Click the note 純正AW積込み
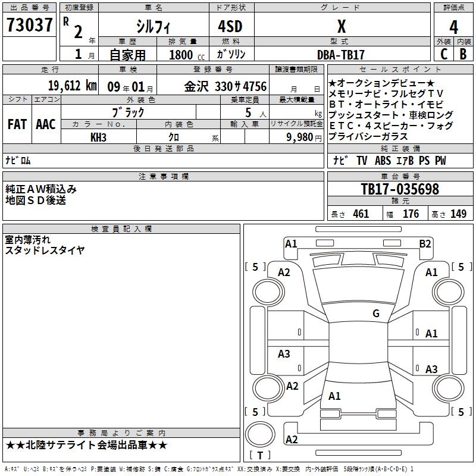Viewport: 476px width, 476px height. (40, 189)
